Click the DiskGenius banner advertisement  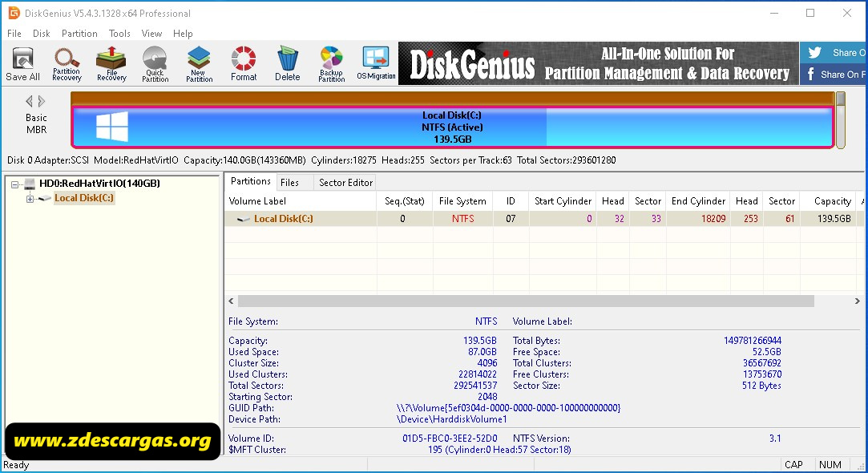click(x=599, y=63)
